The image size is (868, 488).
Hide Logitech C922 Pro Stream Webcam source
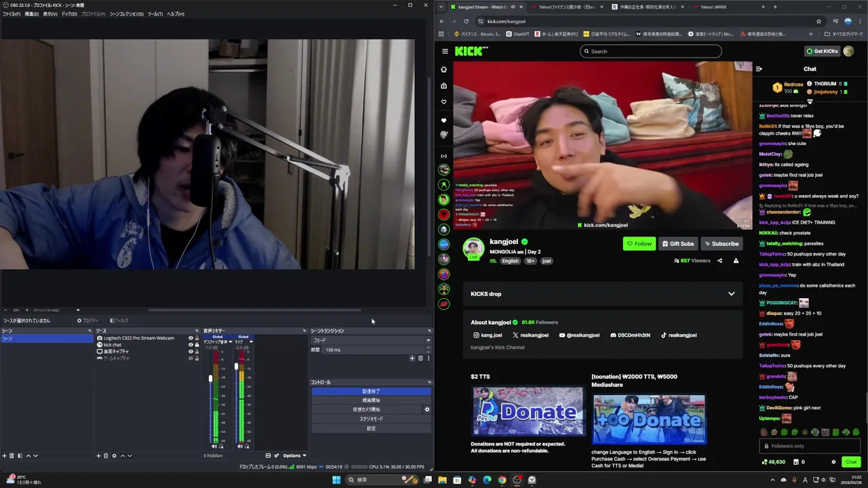[x=191, y=338]
